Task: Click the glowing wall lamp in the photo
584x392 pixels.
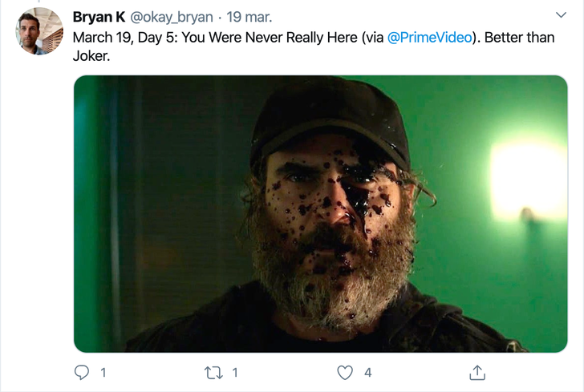Action: coord(528,180)
